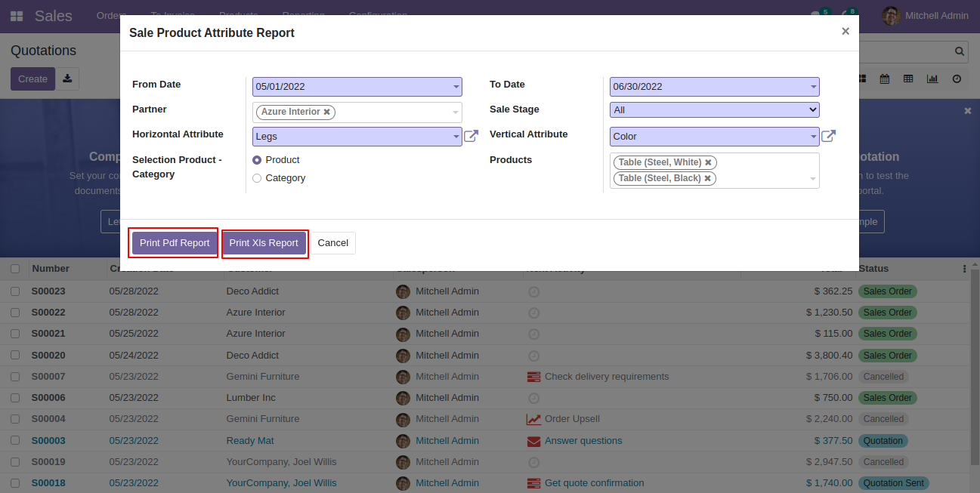Sort by the Number column header

tap(51, 269)
